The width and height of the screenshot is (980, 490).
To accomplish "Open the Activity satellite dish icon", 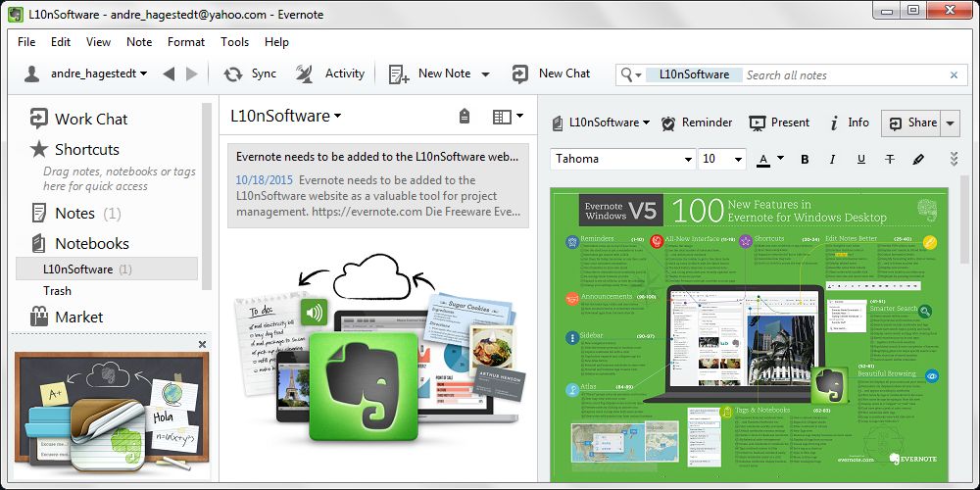I will click(x=305, y=73).
